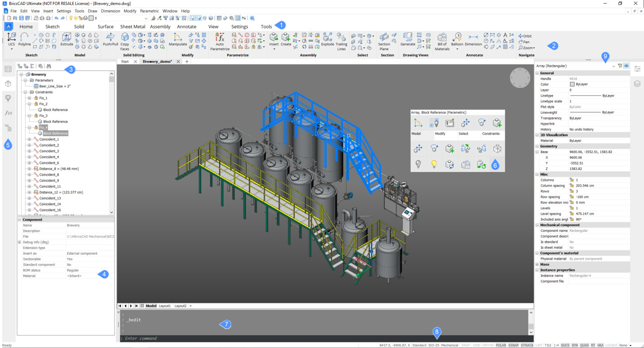Choose the Dimension tool
644x348 pixels.
point(473,39)
